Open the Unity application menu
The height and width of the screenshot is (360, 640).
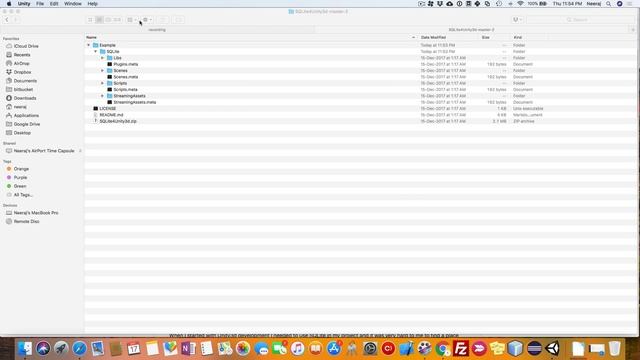(x=24, y=4)
